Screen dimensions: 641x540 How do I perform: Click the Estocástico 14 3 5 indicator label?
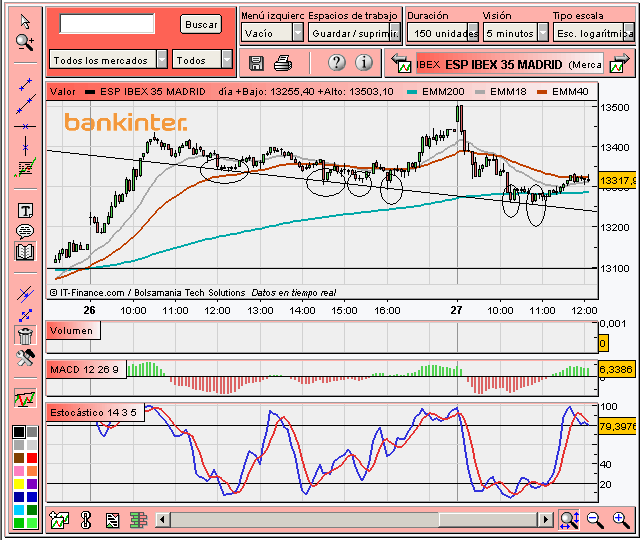(93, 412)
